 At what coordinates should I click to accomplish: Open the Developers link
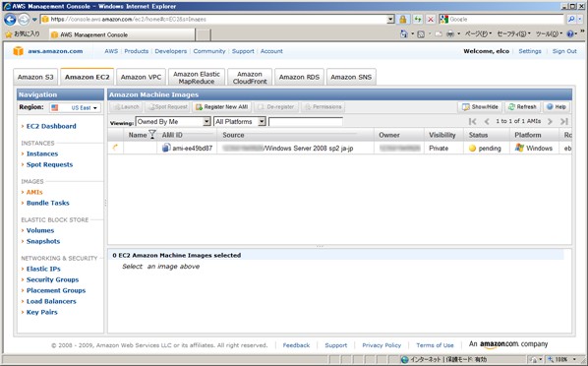click(171, 51)
